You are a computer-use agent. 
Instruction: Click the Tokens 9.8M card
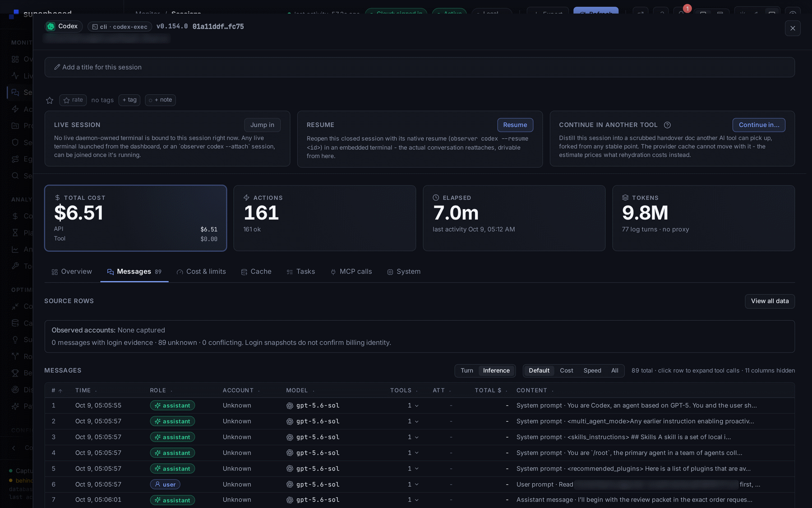point(703,218)
